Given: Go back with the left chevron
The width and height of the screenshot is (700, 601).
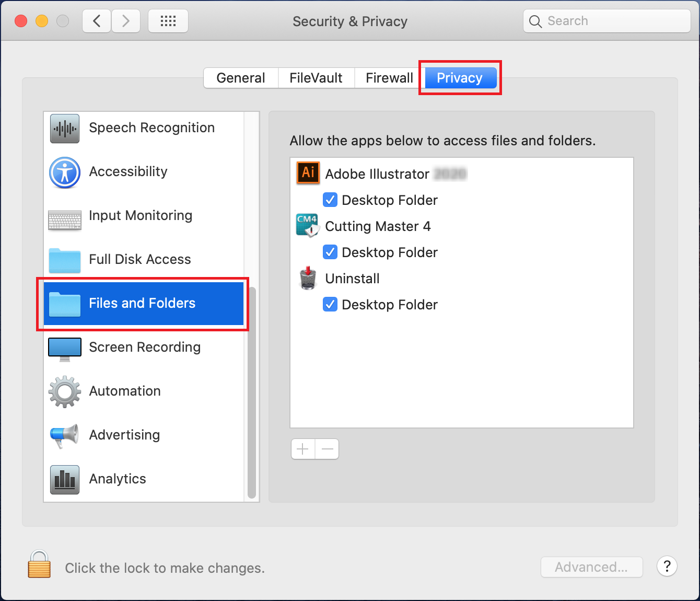Looking at the screenshot, I should (x=97, y=21).
